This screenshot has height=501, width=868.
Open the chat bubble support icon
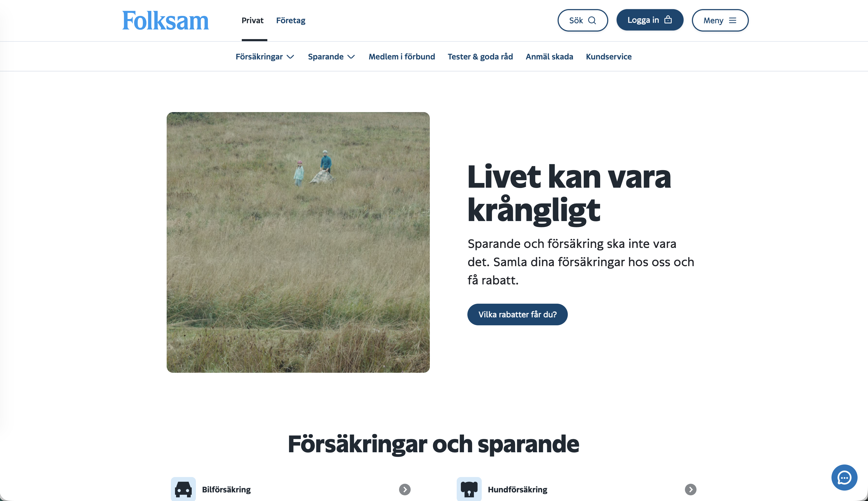[844, 477]
